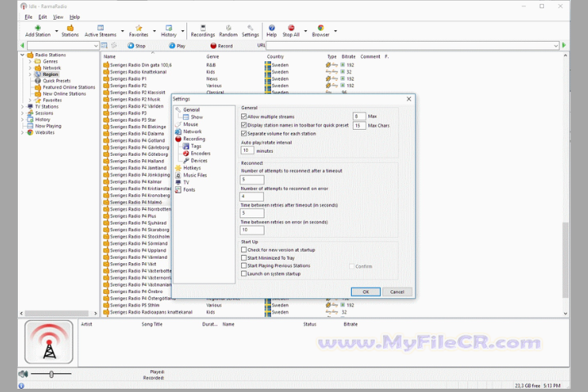Image resolution: width=588 pixels, height=392 pixels.
Task: Toggle Separate volume for each station
Action: (x=243, y=134)
